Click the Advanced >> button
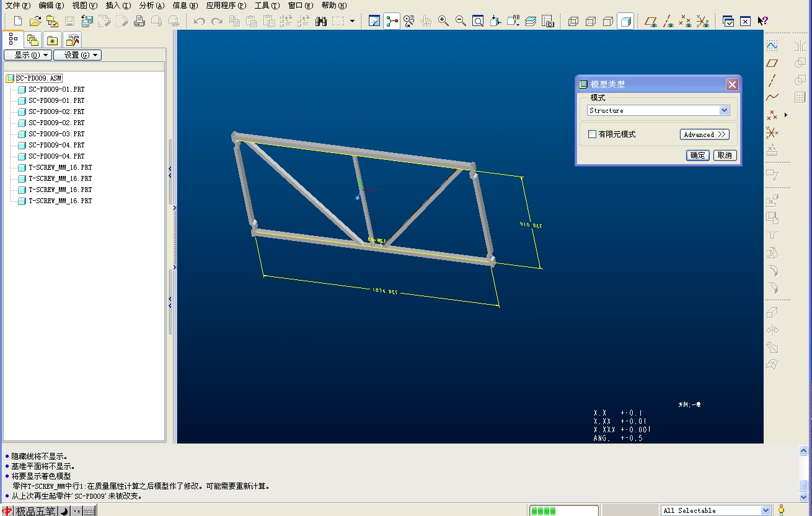812x516 pixels. point(704,134)
